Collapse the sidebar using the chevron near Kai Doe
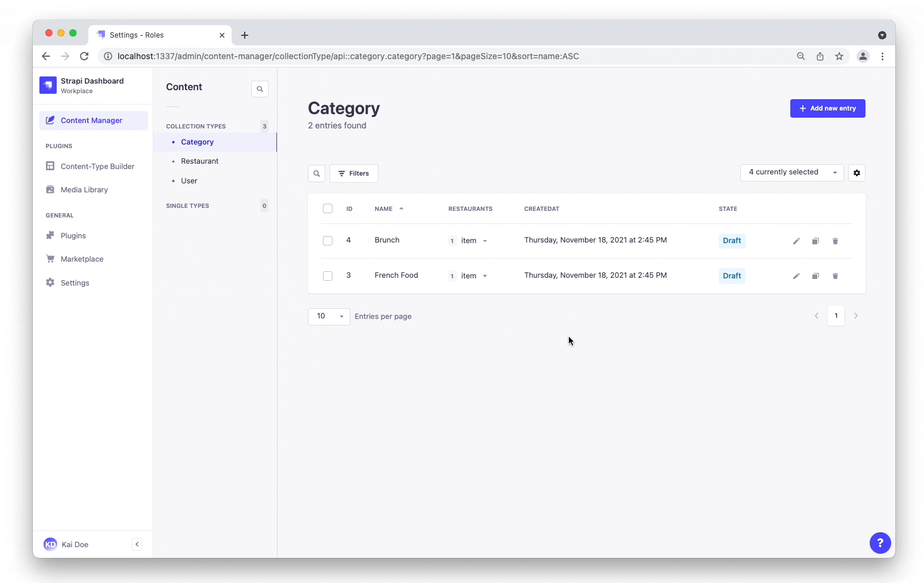The width and height of the screenshot is (924, 583). pos(137,544)
